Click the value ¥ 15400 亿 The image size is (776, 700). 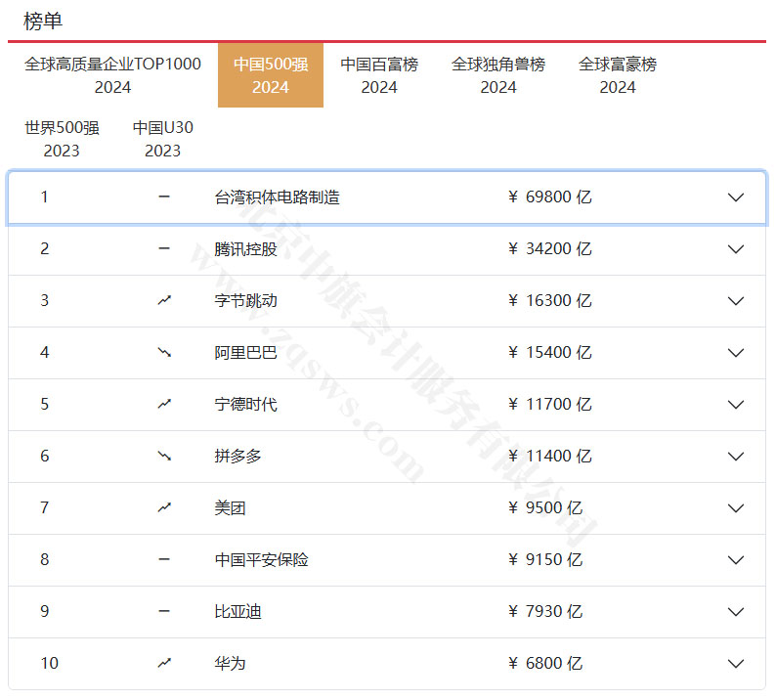(x=550, y=353)
